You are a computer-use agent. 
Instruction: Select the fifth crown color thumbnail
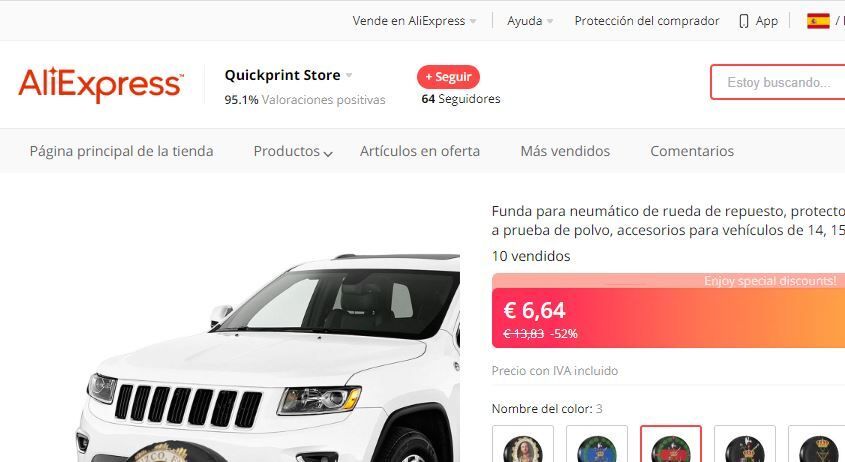(817, 444)
